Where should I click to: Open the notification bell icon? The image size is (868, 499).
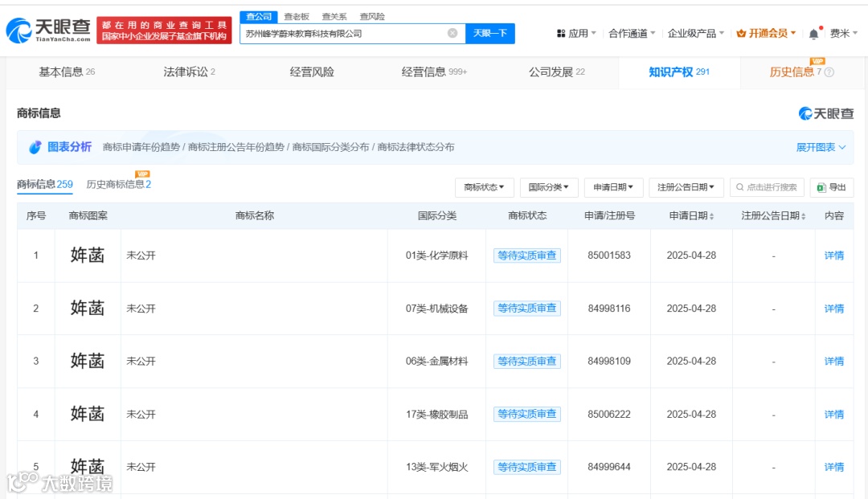813,34
